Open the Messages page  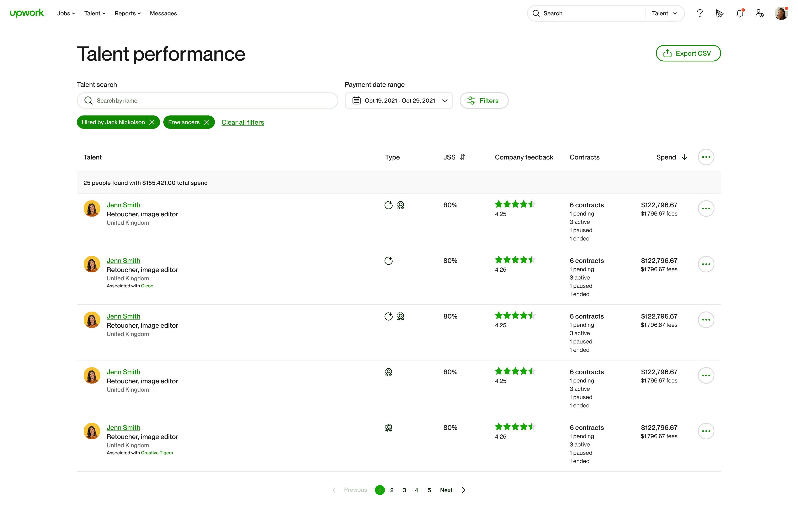click(x=163, y=13)
